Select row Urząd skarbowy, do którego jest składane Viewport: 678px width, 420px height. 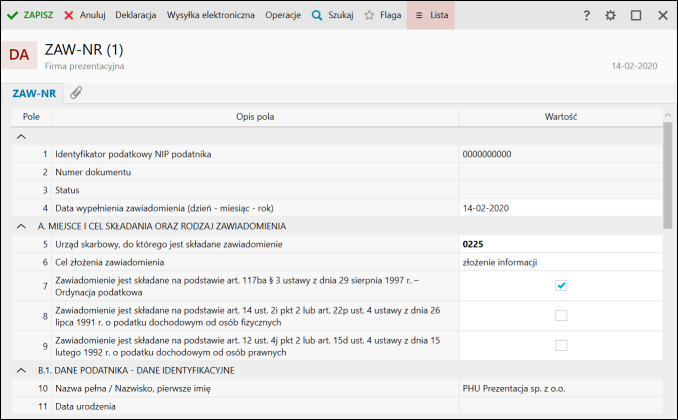(x=169, y=244)
